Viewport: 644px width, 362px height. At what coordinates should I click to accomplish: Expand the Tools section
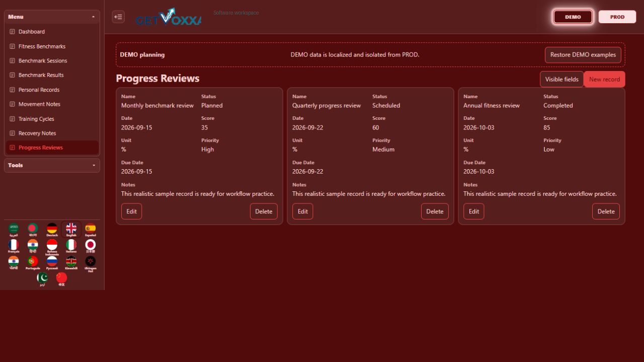click(52, 165)
